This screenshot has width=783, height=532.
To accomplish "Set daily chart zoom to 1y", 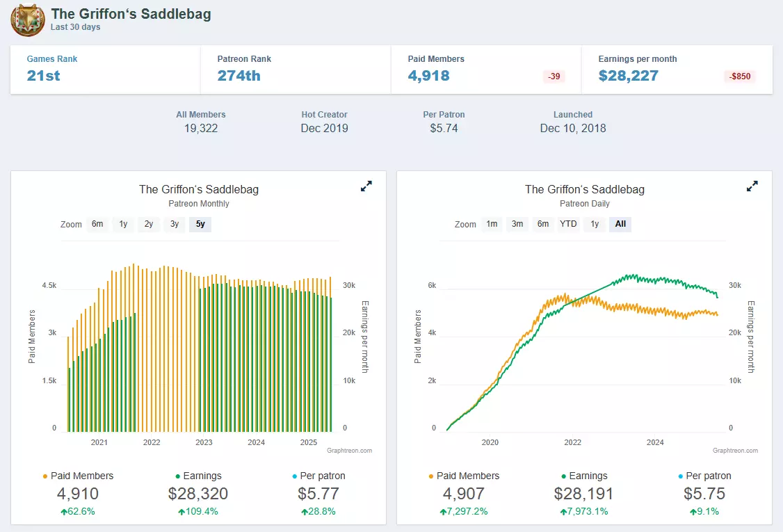I will [595, 224].
